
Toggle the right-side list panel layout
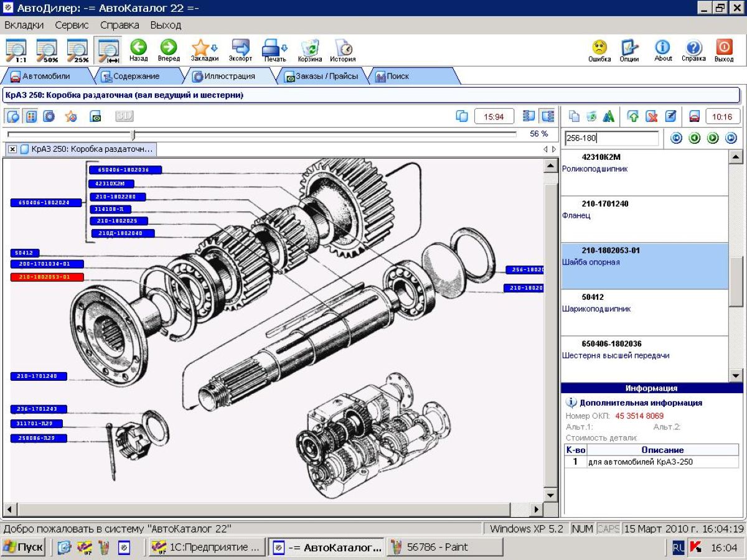click(547, 116)
